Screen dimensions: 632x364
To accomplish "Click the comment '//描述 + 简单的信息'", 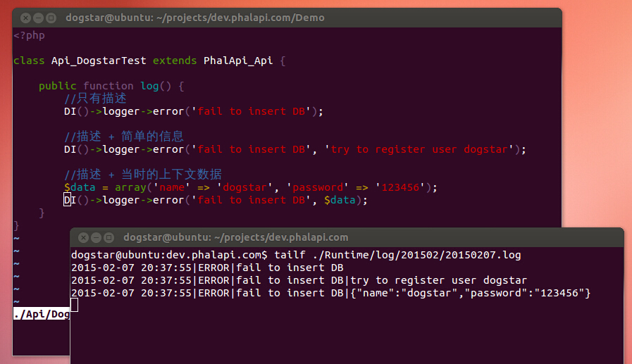I will [x=124, y=137].
